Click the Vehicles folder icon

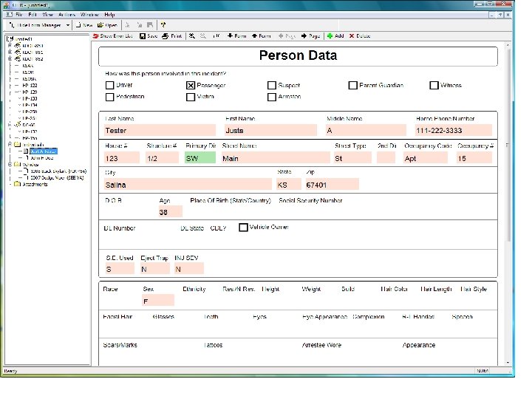(x=17, y=164)
